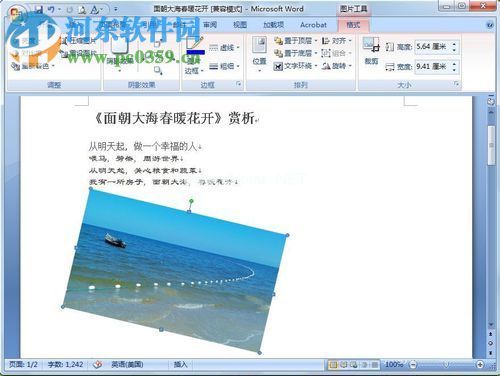The height and width of the screenshot is (376, 500).
Task: Click the document title 《面朝大海春暖花开》赏析
Action: click(175, 118)
